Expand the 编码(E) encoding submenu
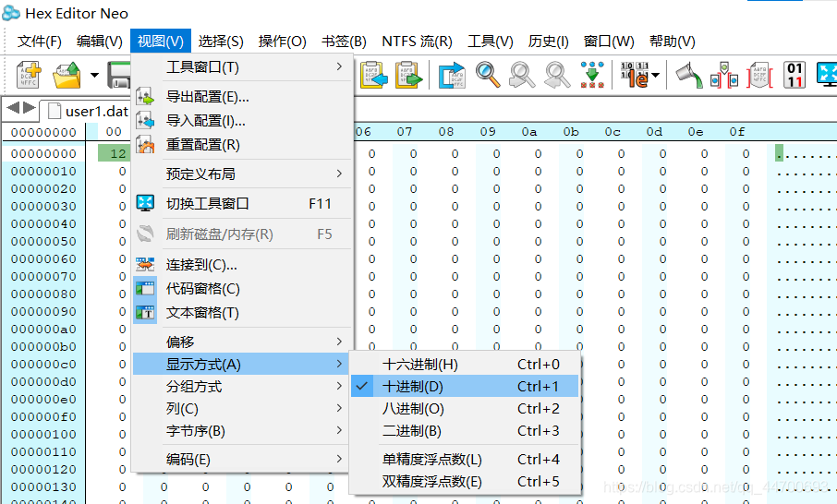This screenshot has width=837, height=504. [242, 459]
